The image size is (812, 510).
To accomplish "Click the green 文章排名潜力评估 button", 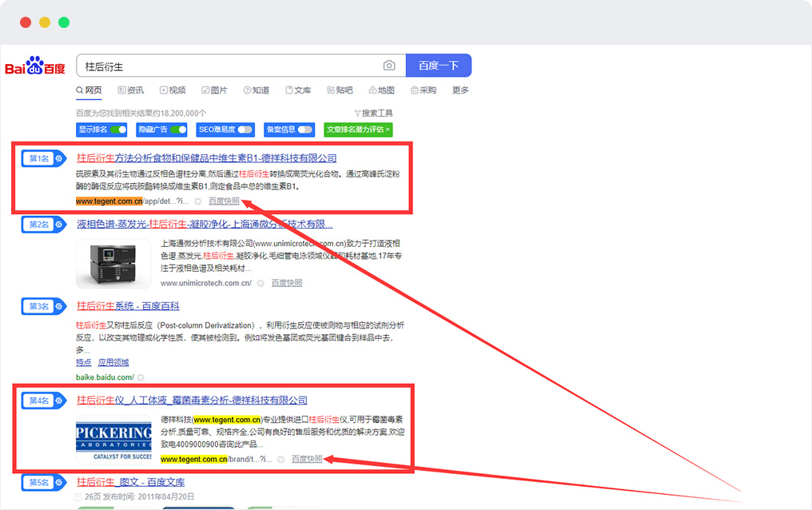I will 358,129.
